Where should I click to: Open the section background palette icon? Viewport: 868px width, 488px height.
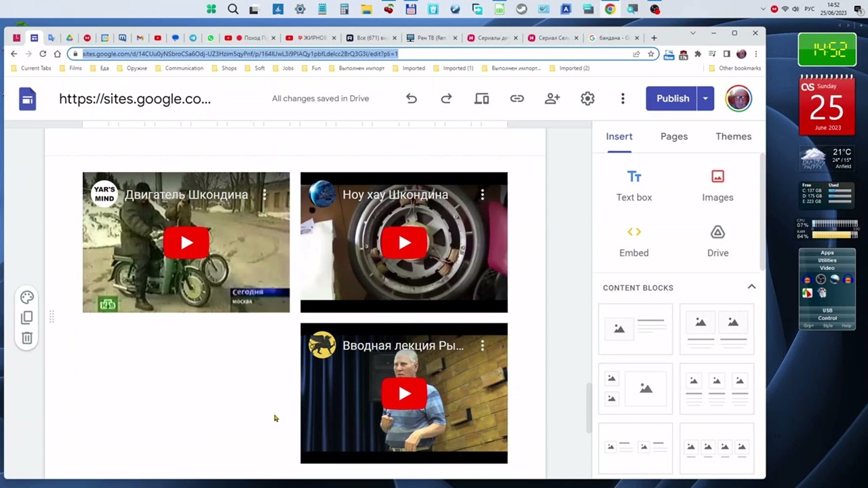(27, 297)
